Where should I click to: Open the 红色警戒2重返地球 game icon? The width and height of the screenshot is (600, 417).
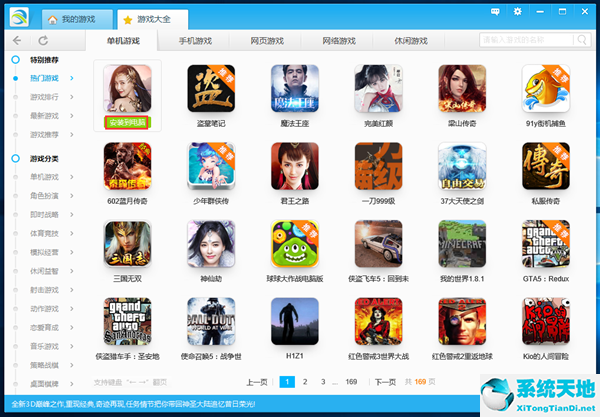click(x=462, y=321)
